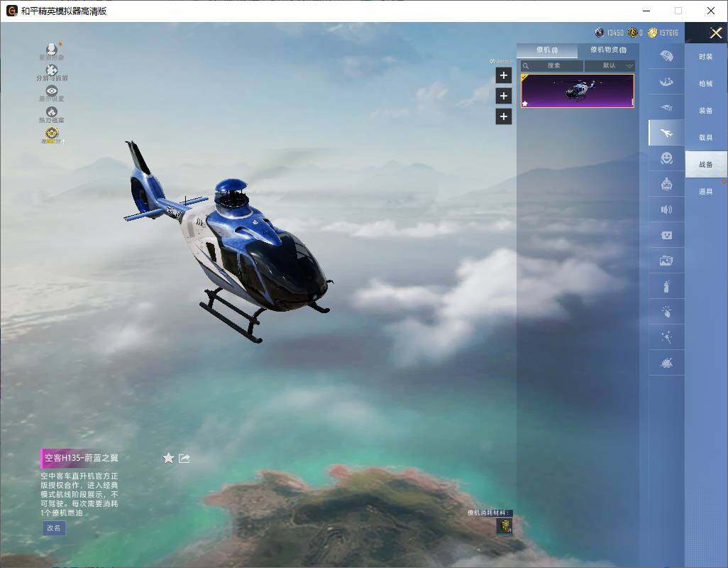The image size is (728, 568).
Task: Click the character avatar icon at top left
Action: pyautogui.click(x=52, y=48)
